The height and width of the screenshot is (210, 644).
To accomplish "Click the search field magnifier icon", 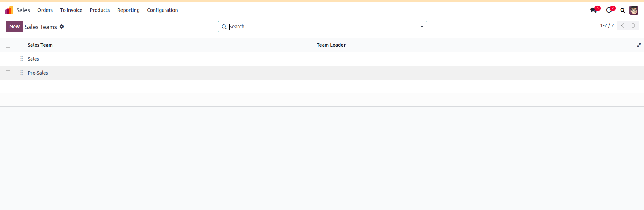I will point(224,27).
